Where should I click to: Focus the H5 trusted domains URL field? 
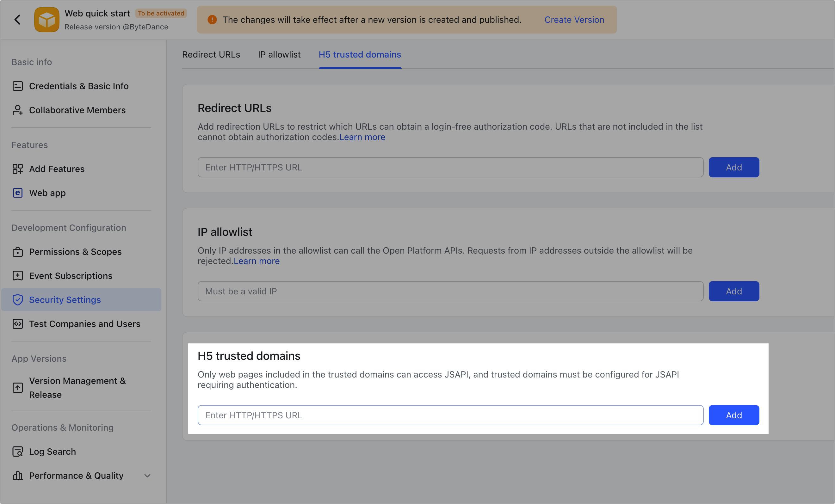[450, 415]
